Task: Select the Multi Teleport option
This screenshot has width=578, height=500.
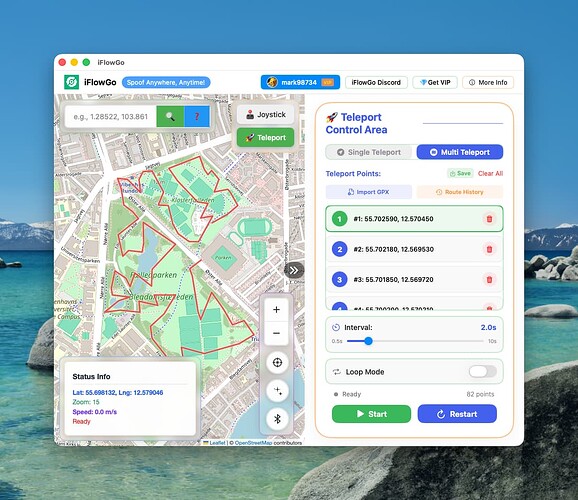Action: [x=460, y=152]
